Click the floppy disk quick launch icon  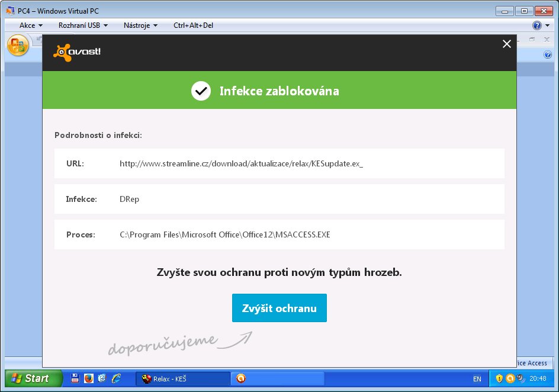pos(75,378)
